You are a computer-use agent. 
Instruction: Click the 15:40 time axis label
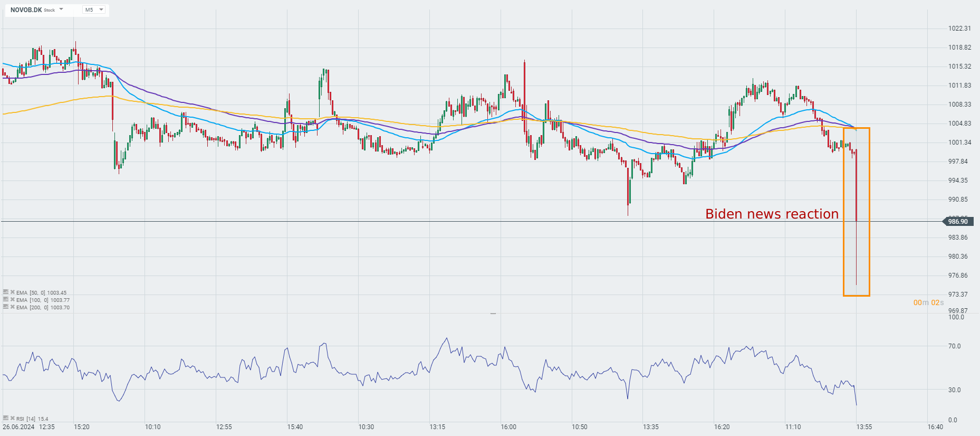(295, 427)
